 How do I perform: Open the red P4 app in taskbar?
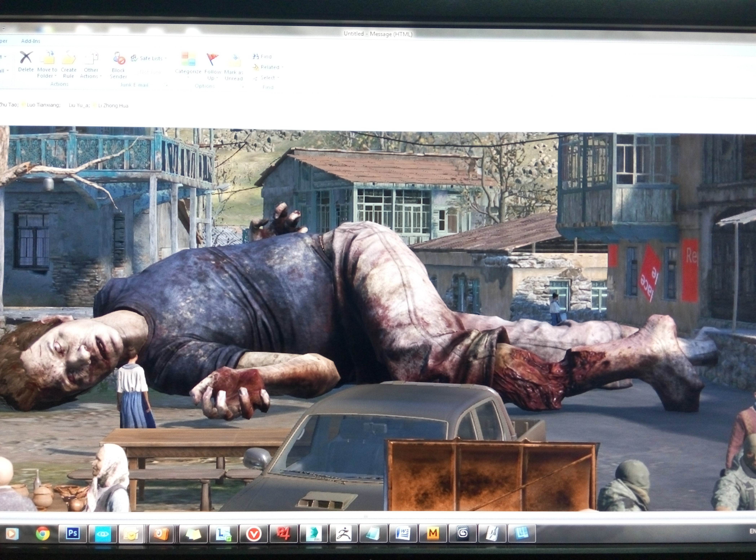283,534
